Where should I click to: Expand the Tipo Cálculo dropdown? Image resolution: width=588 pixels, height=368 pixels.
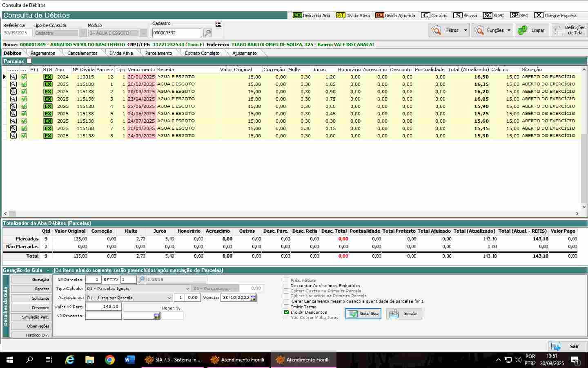pos(187,289)
